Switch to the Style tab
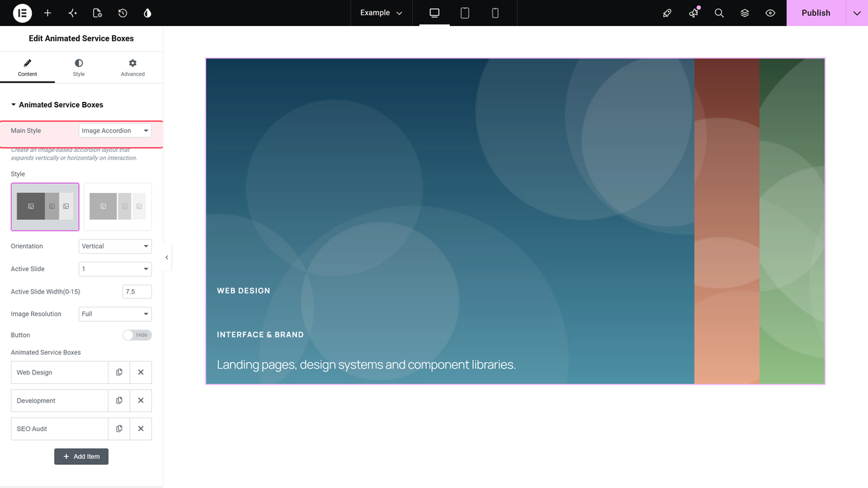This screenshot has width=868, height=488. (79, 68)
